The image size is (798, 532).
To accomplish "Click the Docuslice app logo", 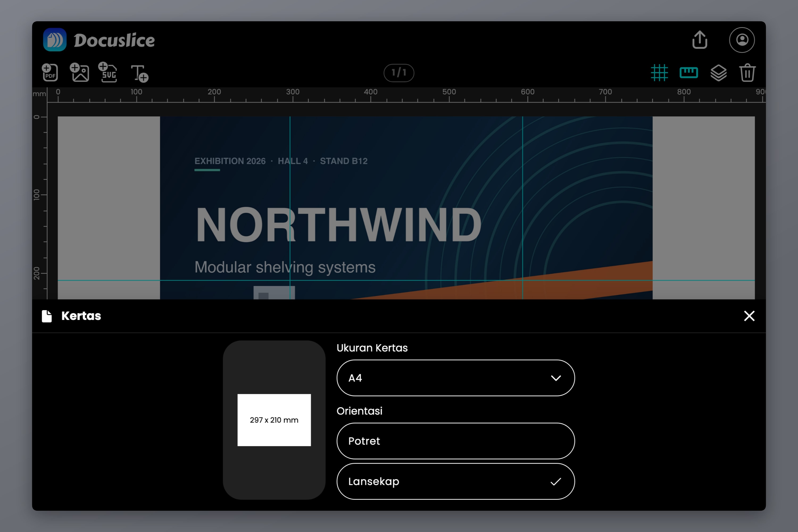I will [55, 40].
